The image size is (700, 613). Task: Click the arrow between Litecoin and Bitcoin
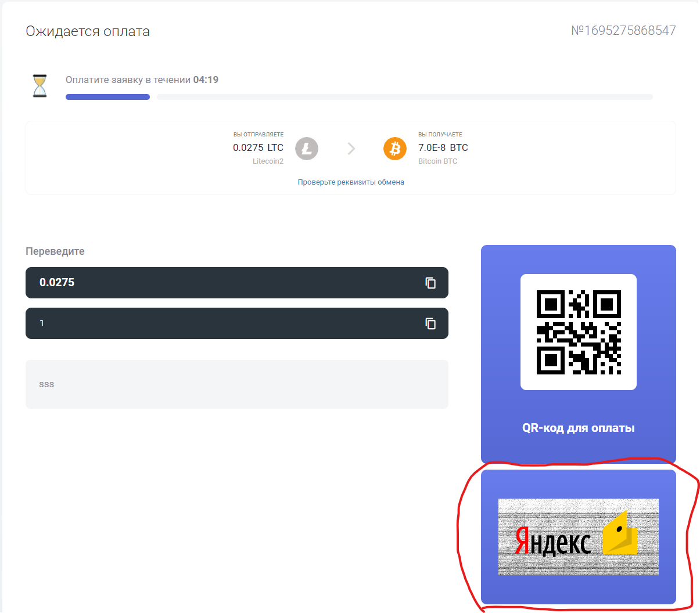tap(351, 149)
